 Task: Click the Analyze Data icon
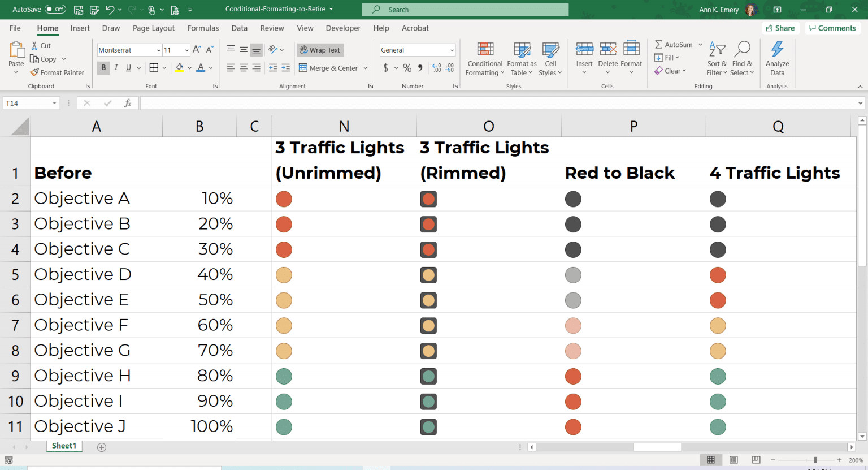coord(777,57)
